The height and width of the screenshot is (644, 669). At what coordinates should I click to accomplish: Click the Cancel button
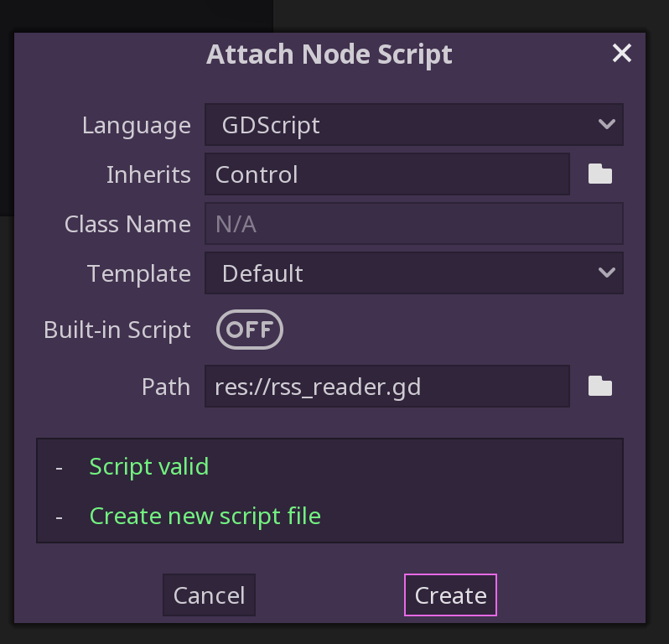[209, 595]
